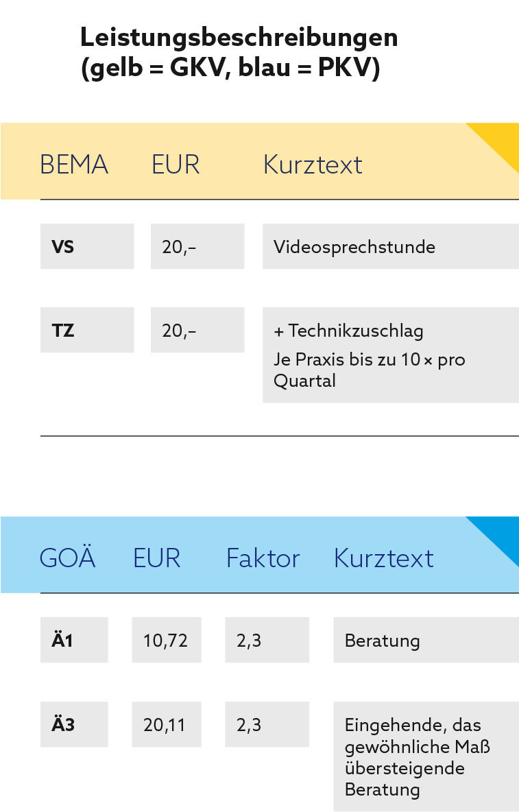
Task: Click the Kurztext header in yellow bar
Action: (x=313, y=165)
